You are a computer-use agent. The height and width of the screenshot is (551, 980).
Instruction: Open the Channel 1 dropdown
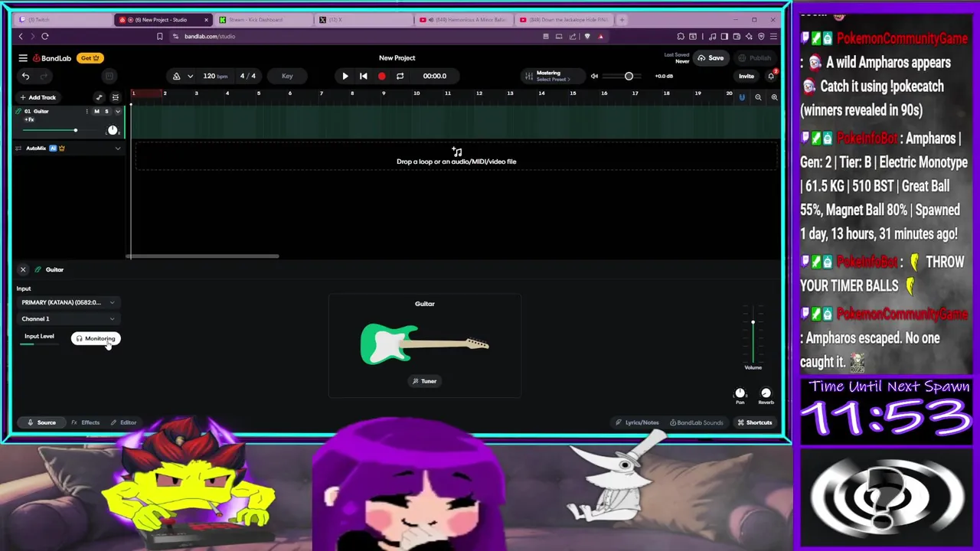68,318
